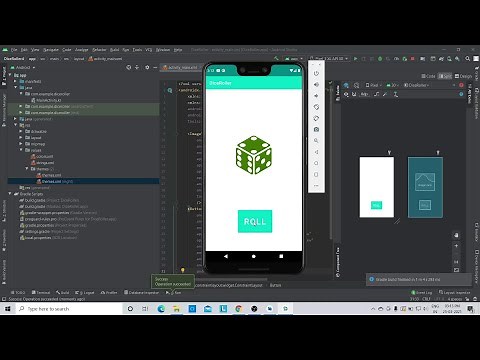The height and width of the screenshot is (360, 480).
Task: Open the Profiler tool window
Action: pos(109,293)
